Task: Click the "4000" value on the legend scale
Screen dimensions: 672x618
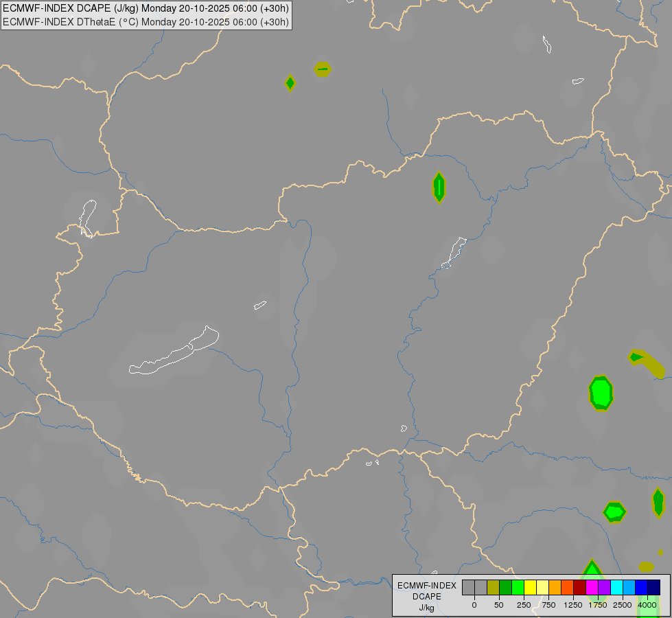Action: (647, 605)
